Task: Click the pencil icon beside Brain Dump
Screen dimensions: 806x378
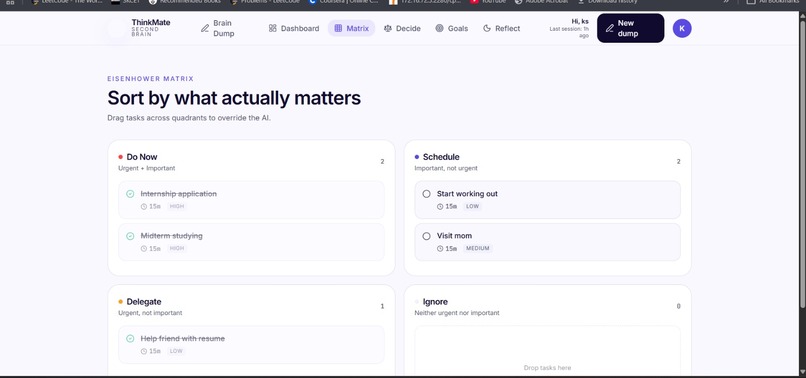Action: click(205, 28)
